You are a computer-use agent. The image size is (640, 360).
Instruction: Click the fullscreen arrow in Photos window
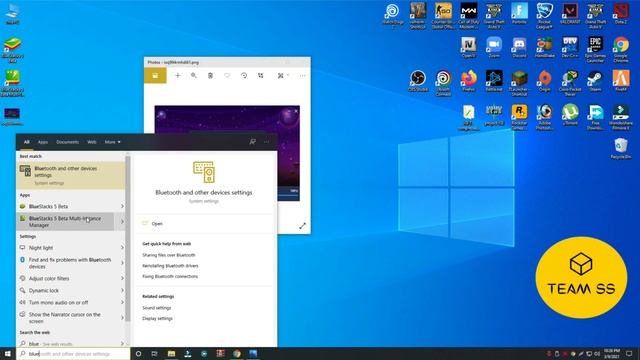pos(302,226)
